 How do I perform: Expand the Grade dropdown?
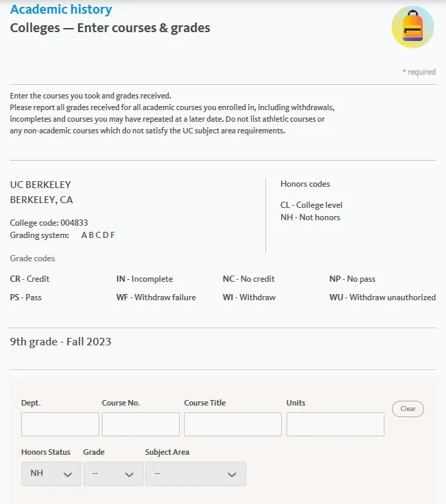[x=114, y=474]
